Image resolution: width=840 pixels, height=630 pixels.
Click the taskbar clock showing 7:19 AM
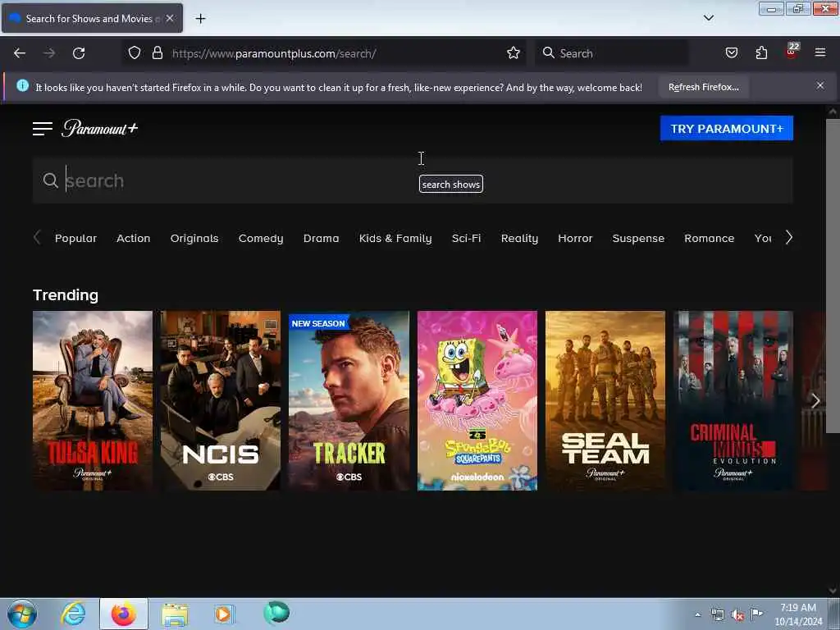tap(797, 614)
